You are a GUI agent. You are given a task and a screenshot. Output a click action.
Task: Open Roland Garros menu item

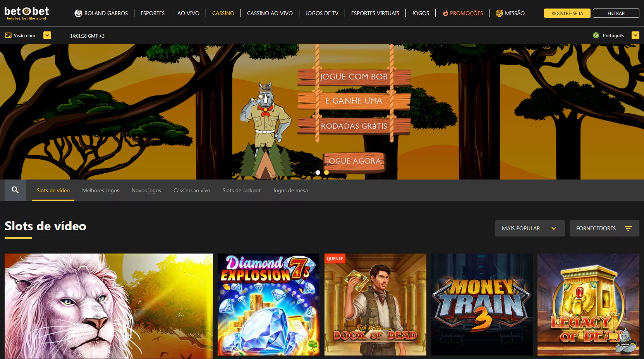pos(101,13)
